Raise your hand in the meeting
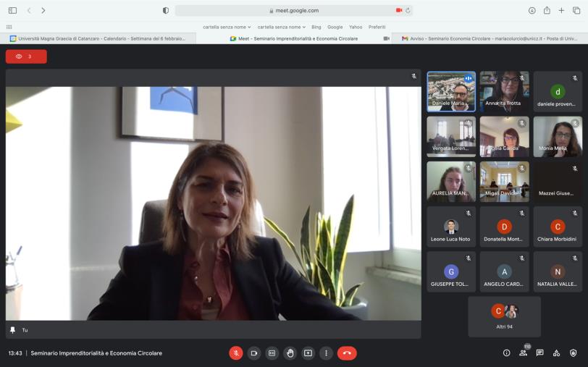 click(x=290, y=353)
